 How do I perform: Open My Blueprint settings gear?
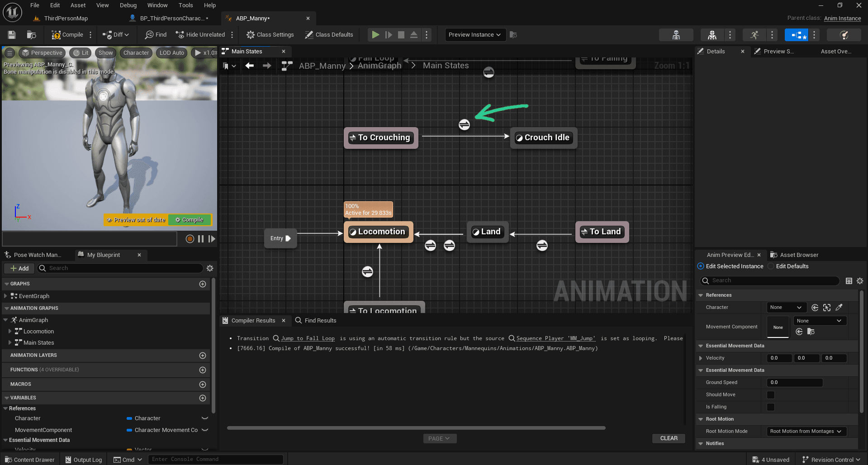click(210, 268)
